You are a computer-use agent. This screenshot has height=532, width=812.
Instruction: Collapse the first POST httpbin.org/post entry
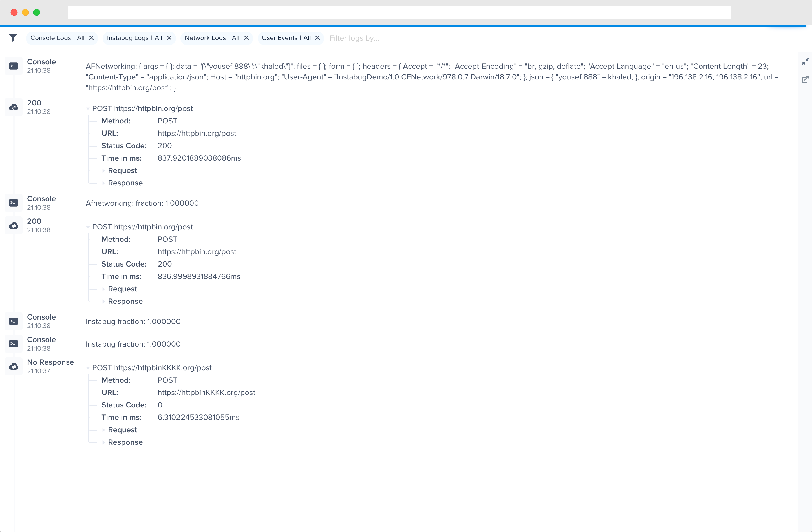(88, 109)
